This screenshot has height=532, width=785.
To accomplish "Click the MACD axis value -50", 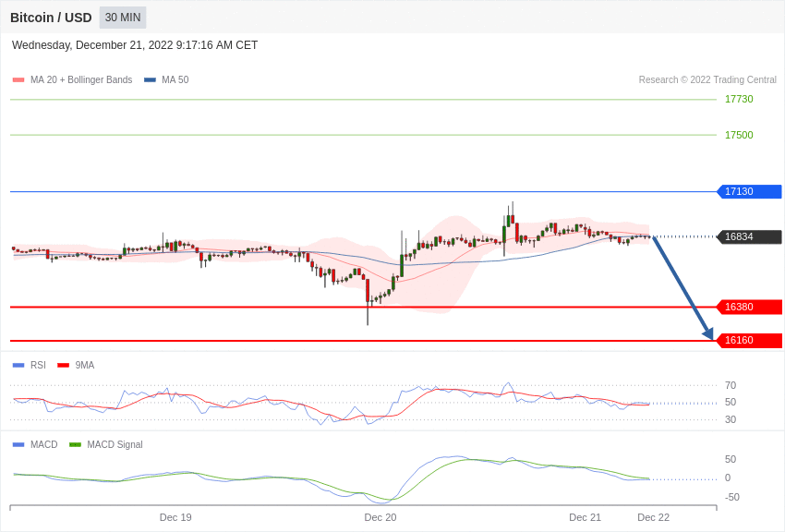I will click(x=732, y=497).
